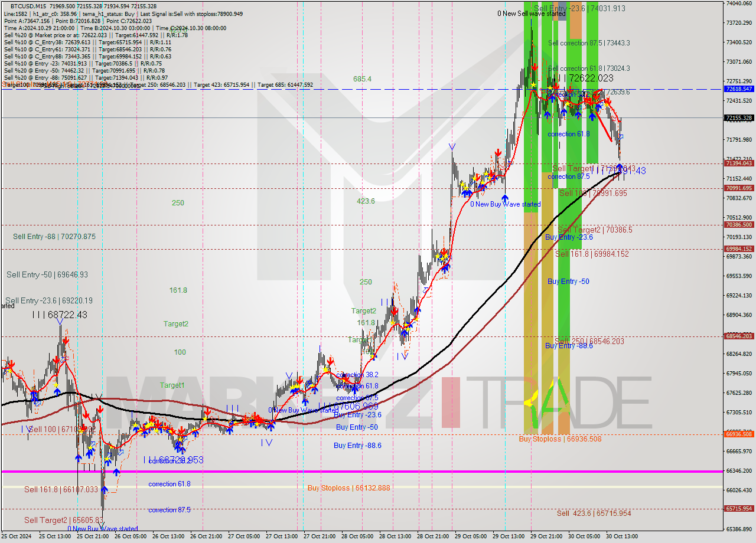
Task: Select the '28 Oct 21:00' time axis label
Action: (433, 537)
